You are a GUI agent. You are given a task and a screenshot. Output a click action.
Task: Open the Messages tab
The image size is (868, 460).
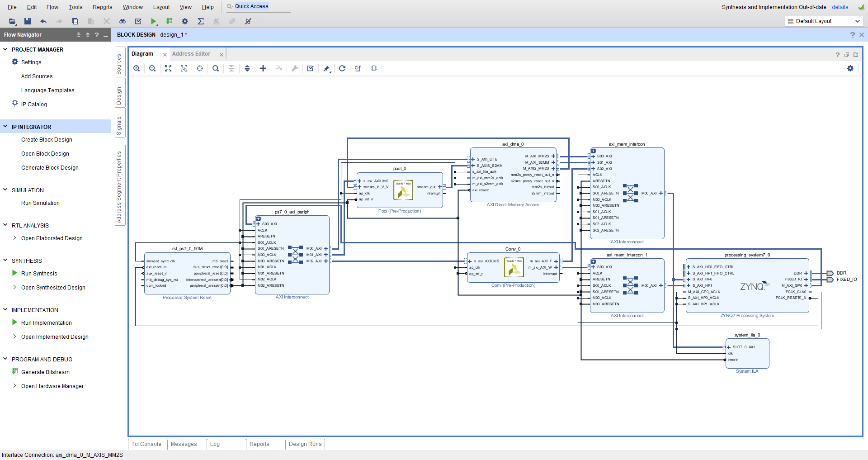pyautogui.click(x=184, y=444)
